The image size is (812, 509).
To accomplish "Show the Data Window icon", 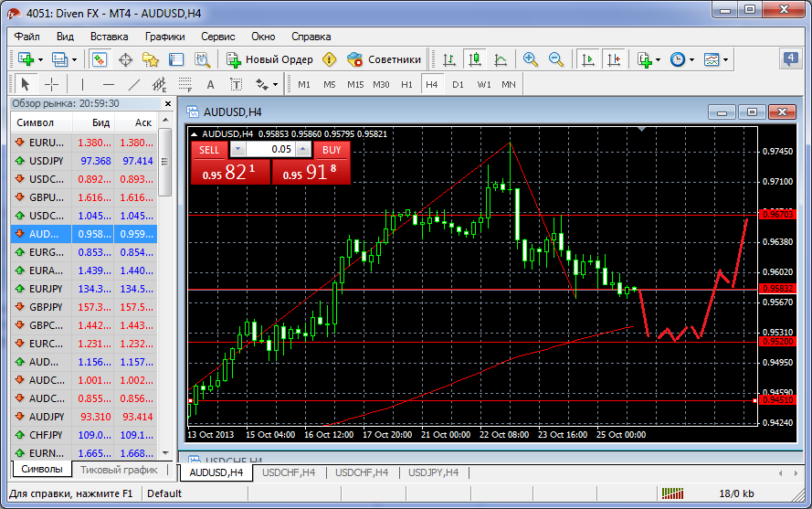I will click(125, 59).
